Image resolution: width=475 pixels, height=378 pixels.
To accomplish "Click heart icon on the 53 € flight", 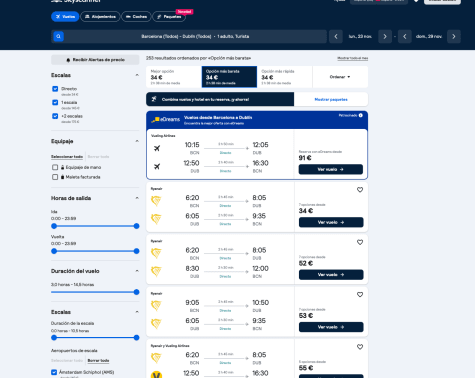I will (x=360, y=295).
